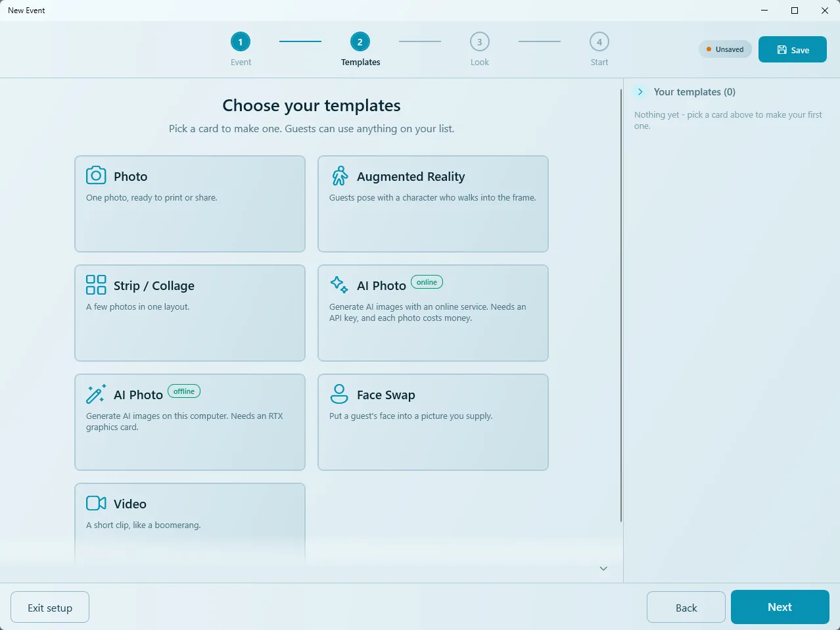Click 'A few photos in one layout.' text
This screenshot has width=840, height=630.
pyautogui.click(x=137, y=306)
